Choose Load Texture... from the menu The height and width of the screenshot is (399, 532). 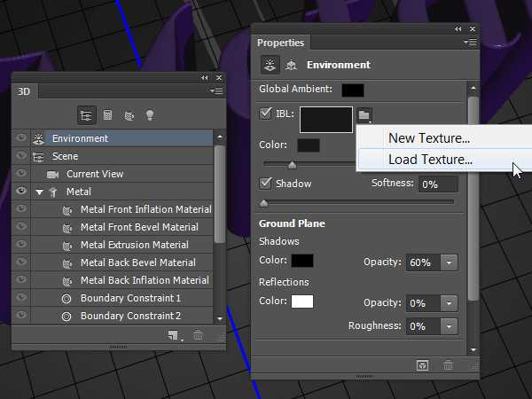tap(430, 160)
